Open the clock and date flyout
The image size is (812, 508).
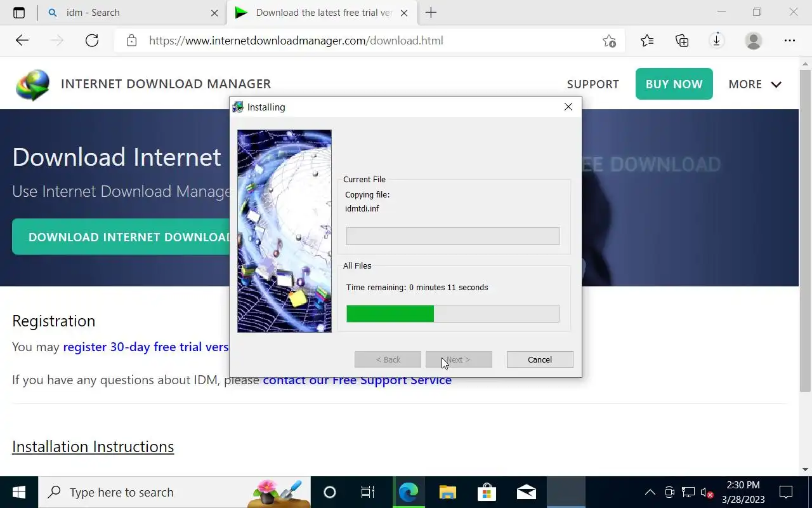point(743,492)
